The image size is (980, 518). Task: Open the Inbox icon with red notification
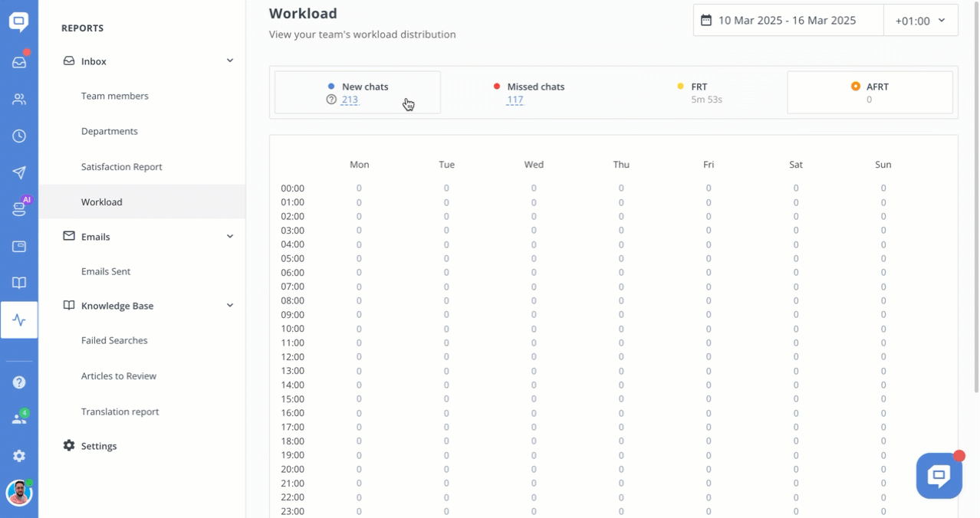tap(19, 62)
